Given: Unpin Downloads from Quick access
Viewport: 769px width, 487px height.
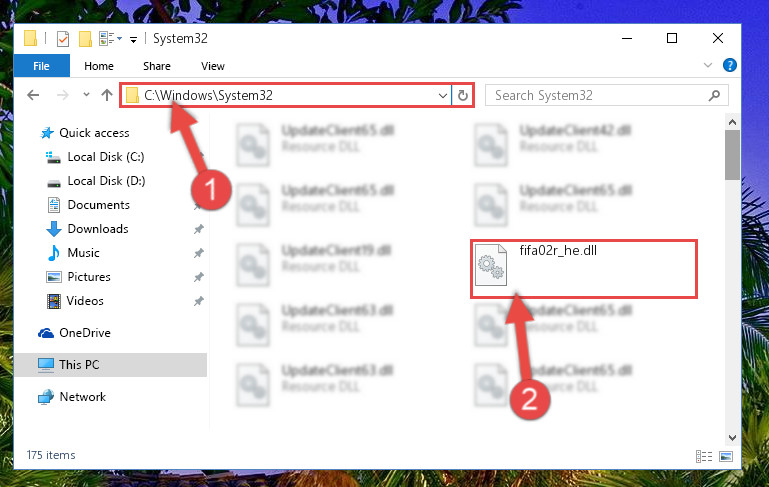Looking at the screenshot, I should 199,229.
